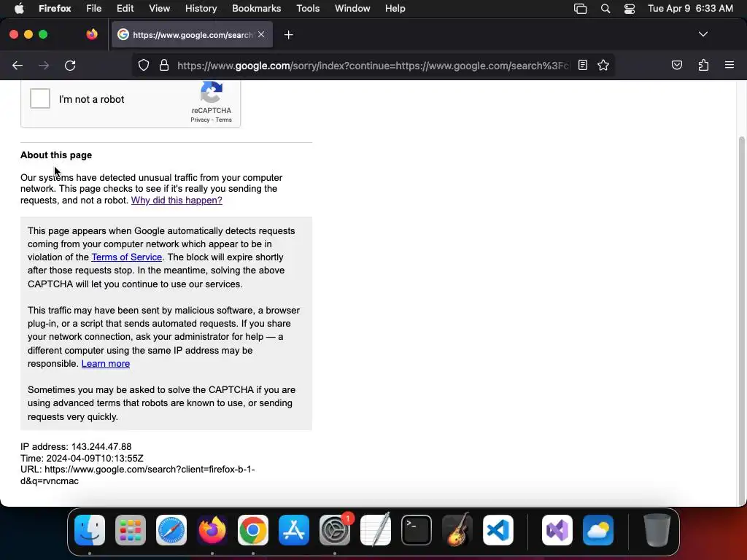Open the Window menu

(x=352, y=9)
